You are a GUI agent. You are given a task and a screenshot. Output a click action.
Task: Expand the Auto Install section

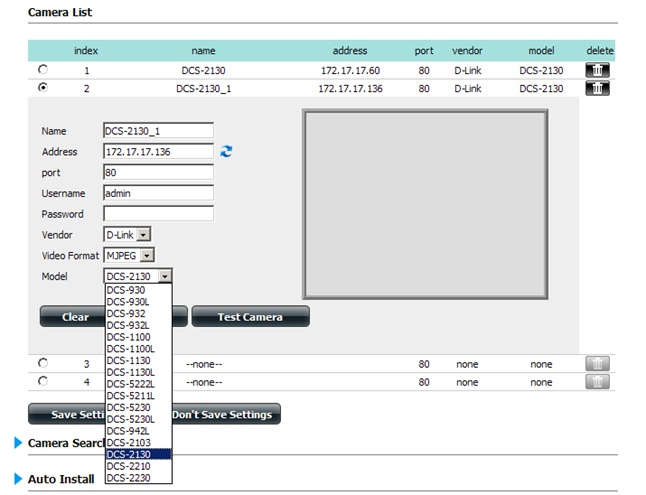coord(18,479)
